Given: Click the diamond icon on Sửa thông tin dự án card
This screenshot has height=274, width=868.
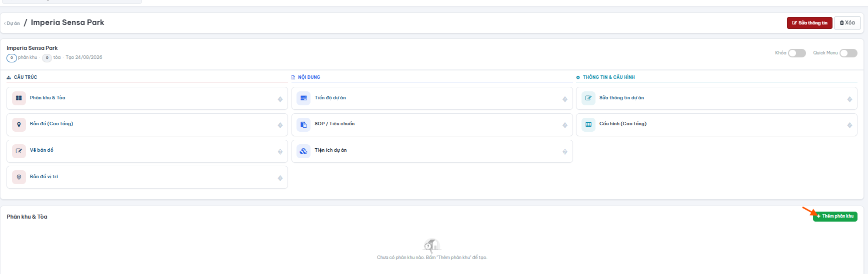Looking at the screenshot, I should pyautogui.click(x=849, y=99).
